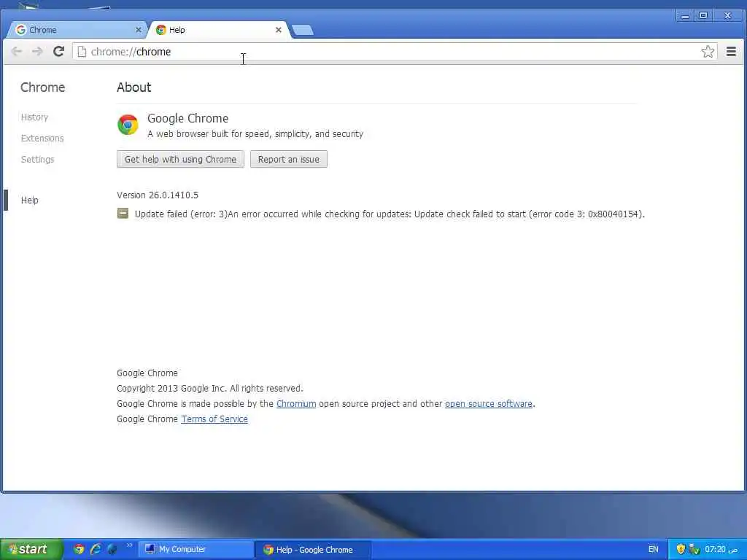This screenshot has height=560, width=747.
Task: Click Get help with using Chrome button
Action: [181, 159]
